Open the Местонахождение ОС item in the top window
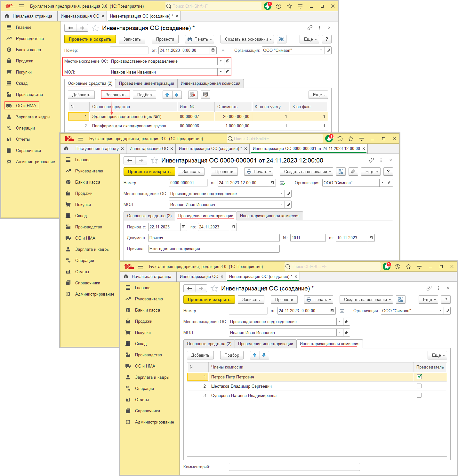This screenshot has height=476, width=458. [228, 61]
